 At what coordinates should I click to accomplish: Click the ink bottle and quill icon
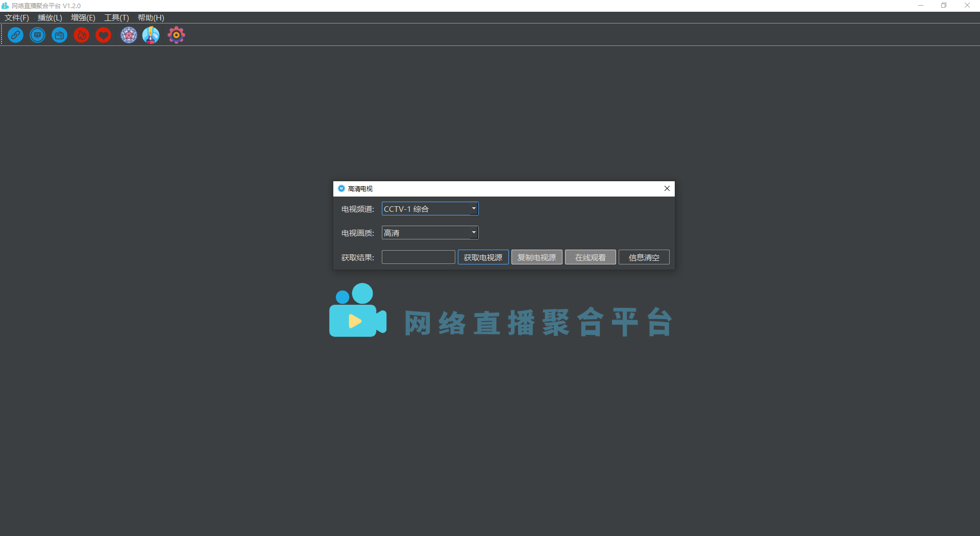151,35
